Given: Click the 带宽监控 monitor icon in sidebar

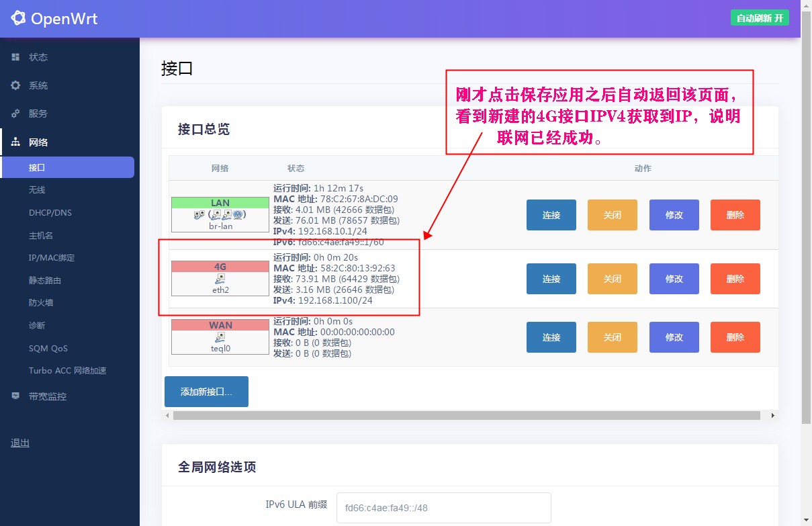Looking at the screenshot, I should [15, 396].
